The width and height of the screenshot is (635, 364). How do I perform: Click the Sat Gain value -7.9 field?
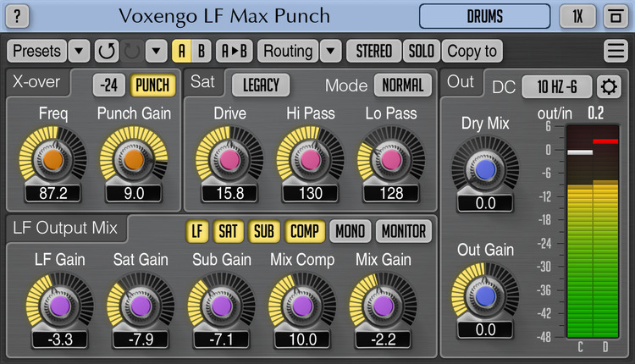[x=141, y=339]
